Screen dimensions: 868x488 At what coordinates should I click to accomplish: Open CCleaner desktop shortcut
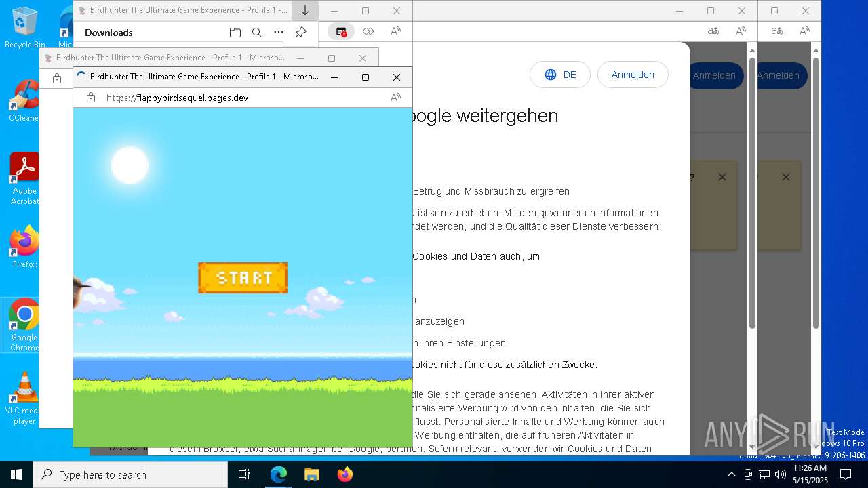click(x=24, y=101)
